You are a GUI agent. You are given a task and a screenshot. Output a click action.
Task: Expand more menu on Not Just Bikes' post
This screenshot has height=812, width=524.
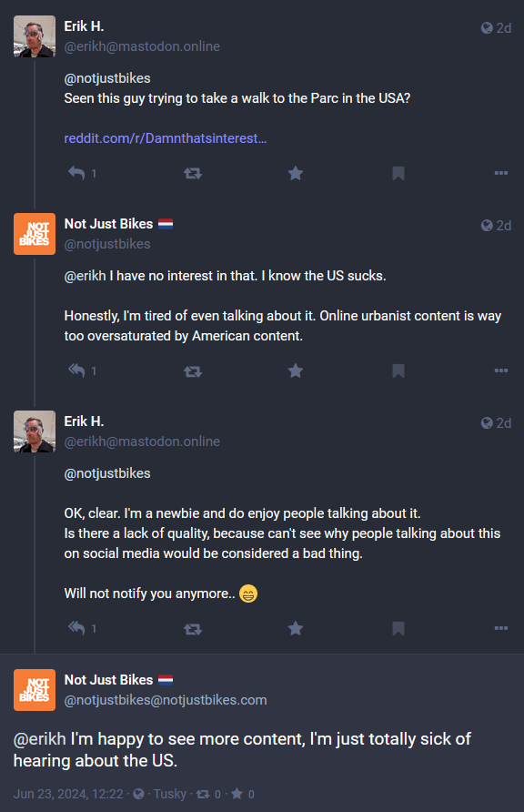[x=500, y=370]
